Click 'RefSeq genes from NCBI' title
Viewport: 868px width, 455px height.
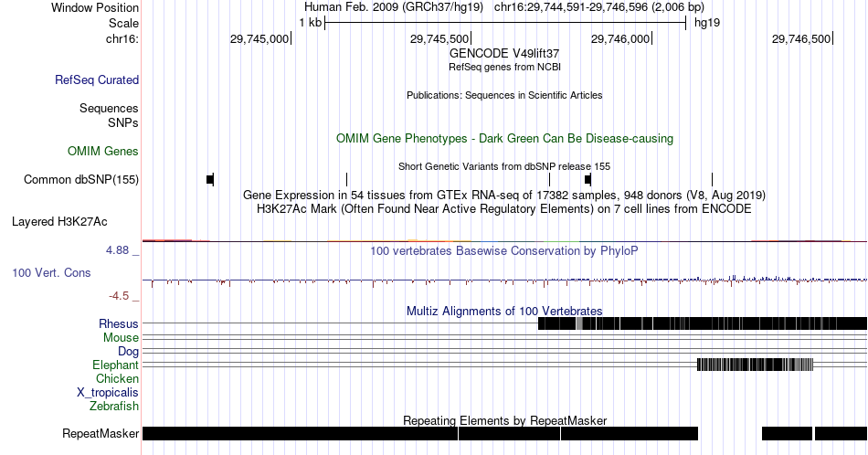504,67
